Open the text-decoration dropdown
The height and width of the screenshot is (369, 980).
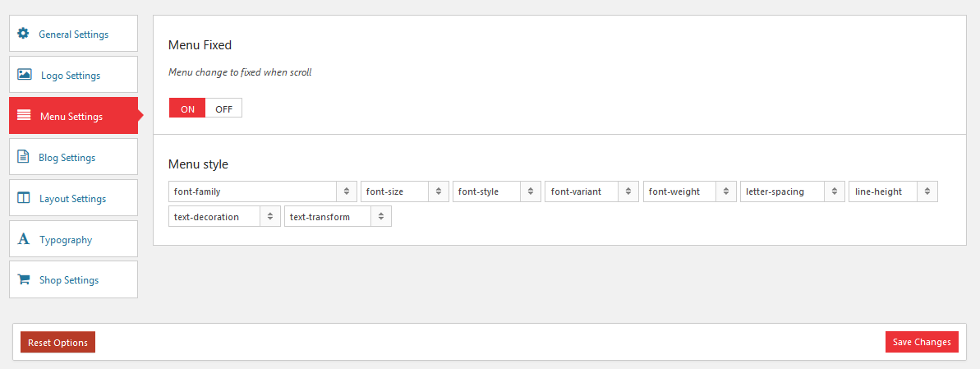[224, 216]
